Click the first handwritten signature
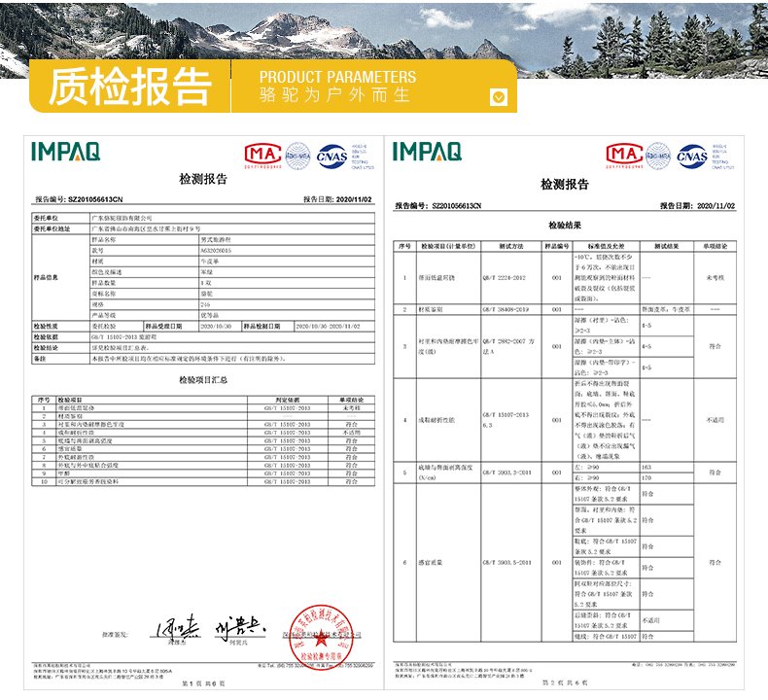 click(178, 626)
